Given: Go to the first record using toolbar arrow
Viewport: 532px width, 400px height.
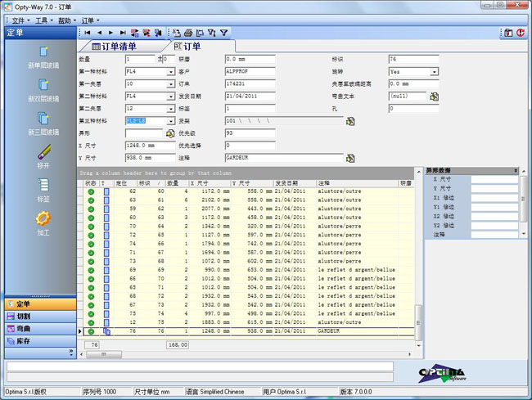Looking at the screenshot, I should (x=88, y=33).
